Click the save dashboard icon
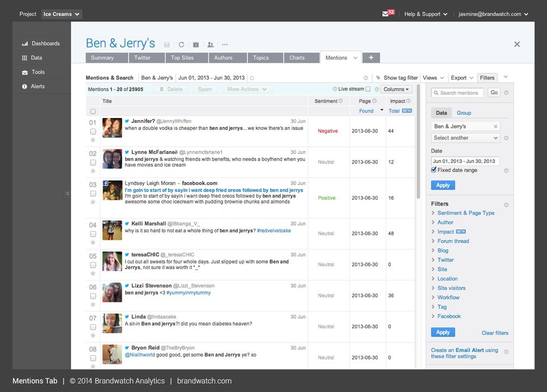Image resolution: width=547 pixels, height=392 pixels. tap(167, 45)
